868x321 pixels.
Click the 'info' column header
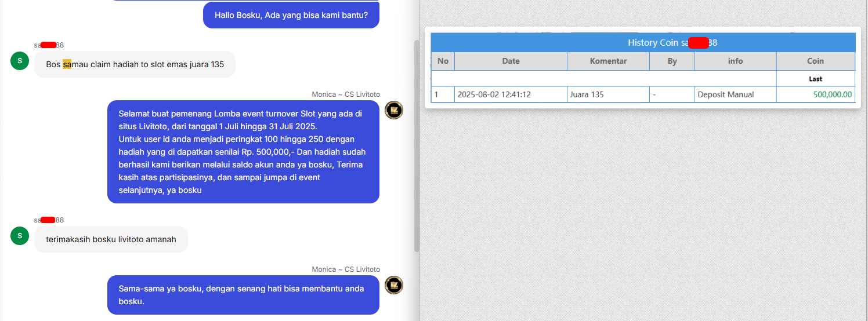(x=735, y=61)
